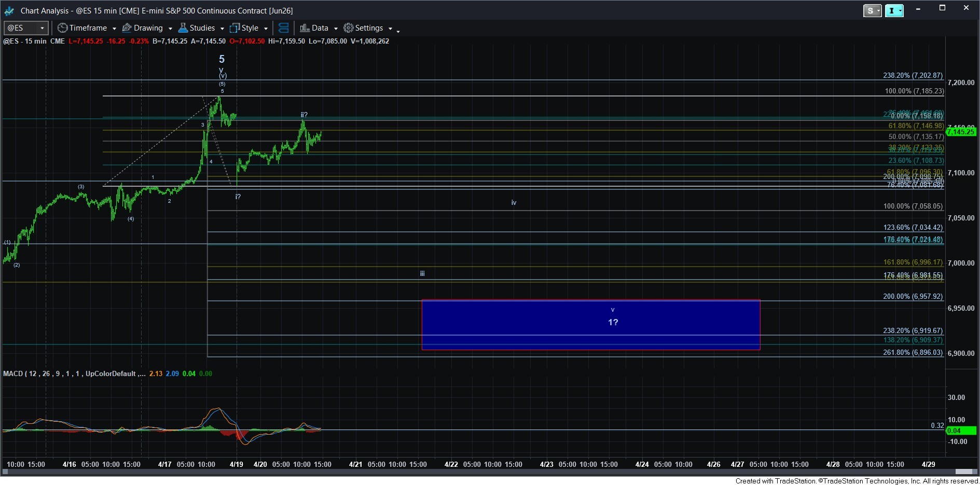Click the Timeframe clock icon
The image size is (980, 485).
pos(62,28)
